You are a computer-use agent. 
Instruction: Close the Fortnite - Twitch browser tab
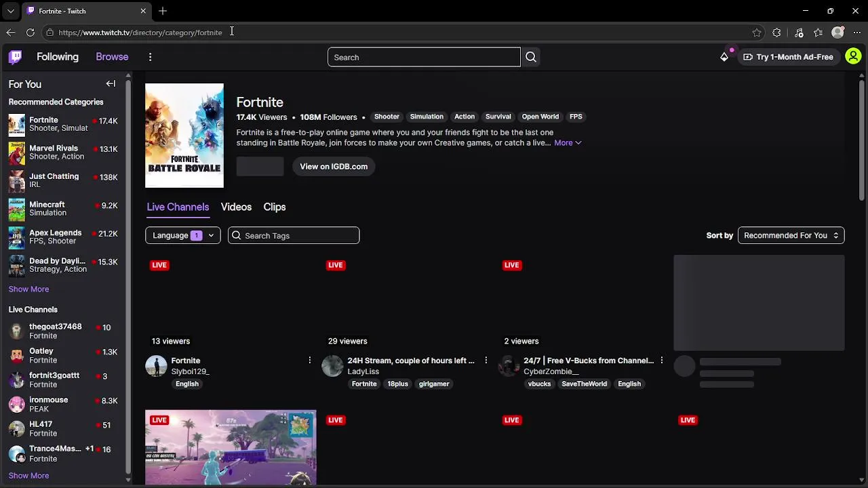tap(143, 11)
